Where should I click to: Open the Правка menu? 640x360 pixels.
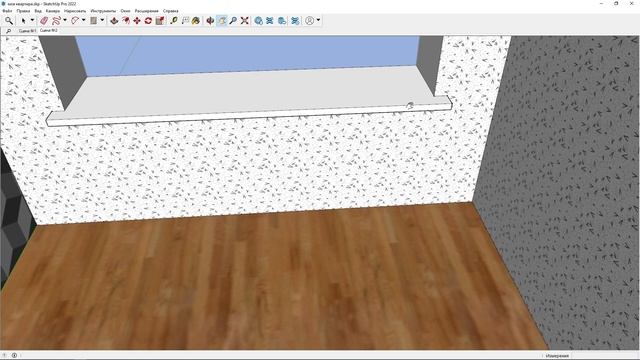pos(23,11)
